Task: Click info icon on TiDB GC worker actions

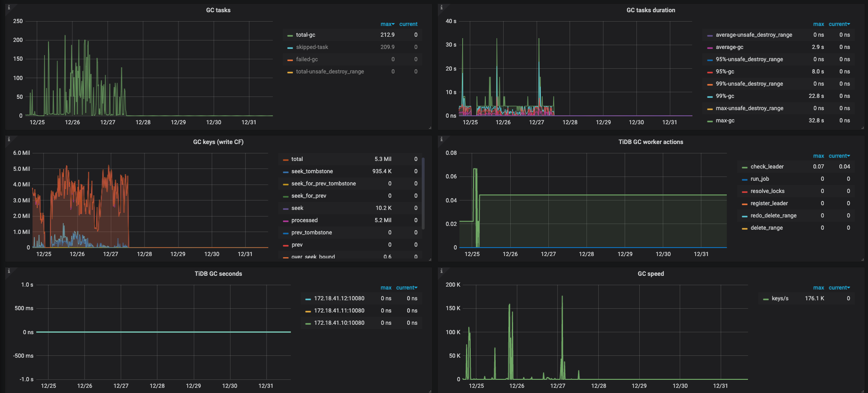Action: point(441,139)
